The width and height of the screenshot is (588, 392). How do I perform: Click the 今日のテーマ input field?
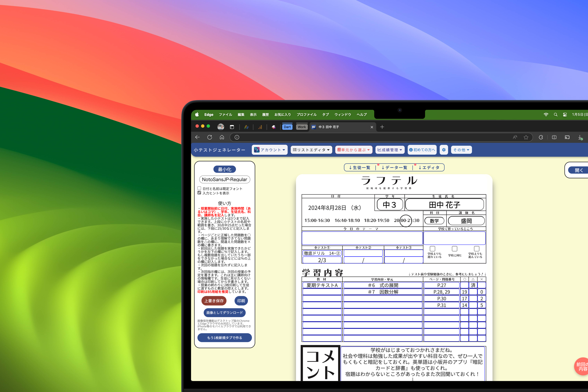[x=362, y=238]
